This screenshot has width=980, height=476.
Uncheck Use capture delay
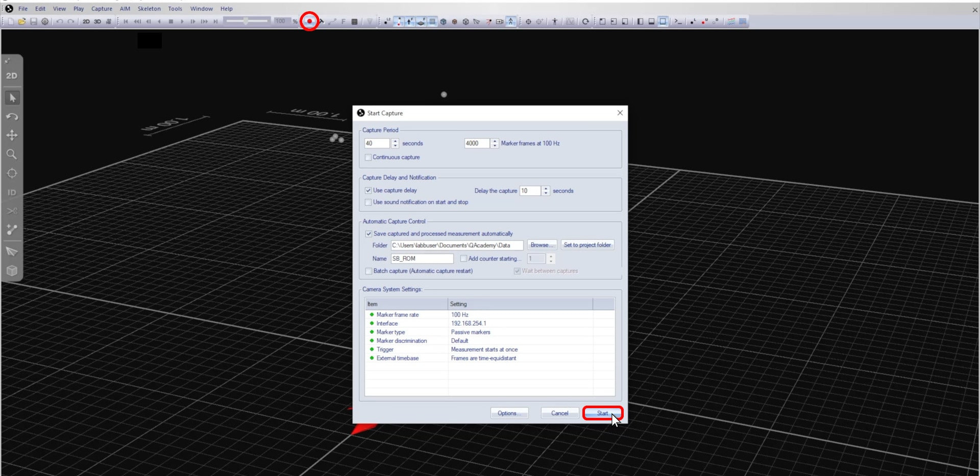(x=369, y=190)
